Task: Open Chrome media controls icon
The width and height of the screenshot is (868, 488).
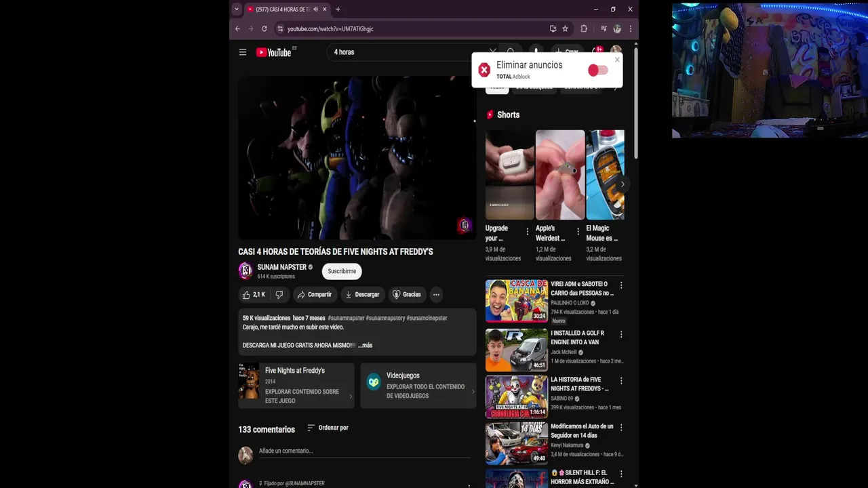Action: coord(604,28)
